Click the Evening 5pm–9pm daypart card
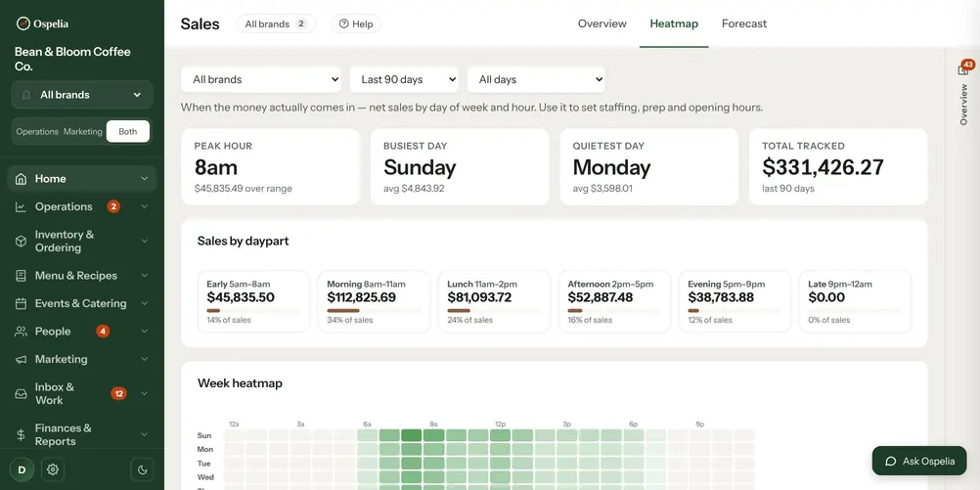Image resolution: width=980 pixels, height=490 pixels. [x=735, y=301]
